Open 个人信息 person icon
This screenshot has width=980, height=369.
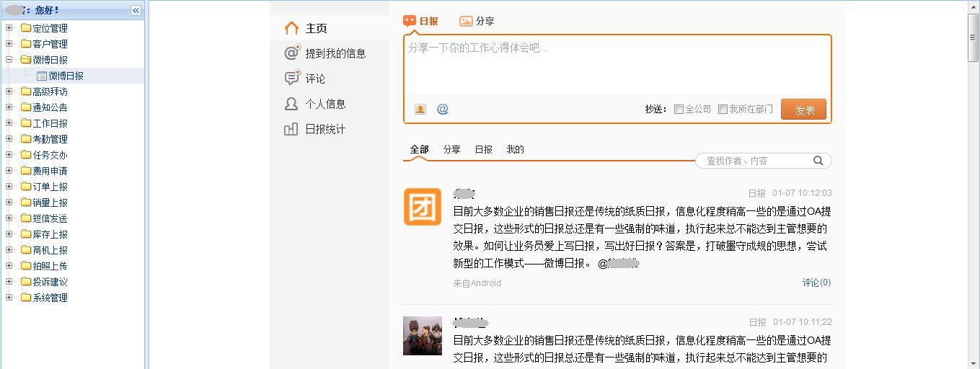[291, 104]
